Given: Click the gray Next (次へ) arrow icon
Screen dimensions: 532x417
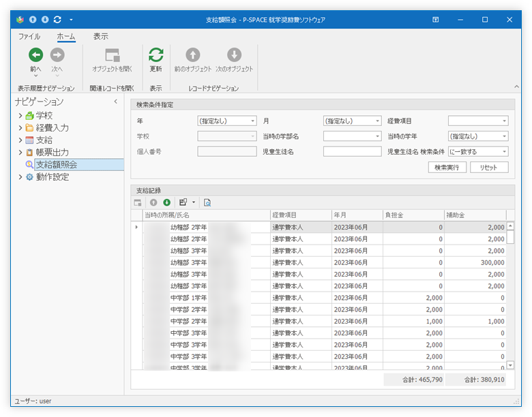Looking at the screenshot, I should click(x=57, y=55).
